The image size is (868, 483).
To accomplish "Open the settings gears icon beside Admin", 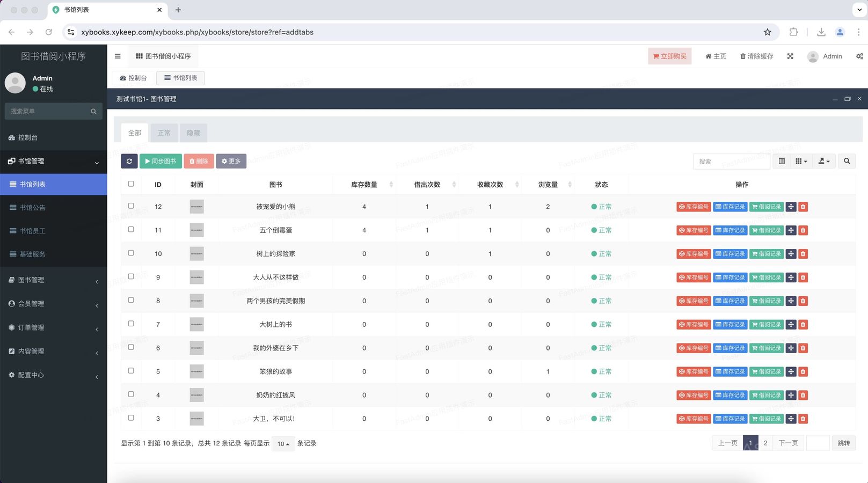I will [859, 56].
